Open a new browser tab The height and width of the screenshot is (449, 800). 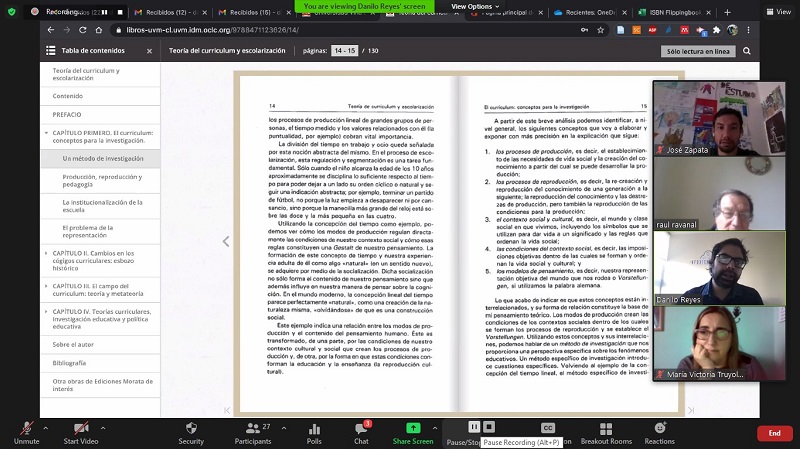click(x=727, y=12)
